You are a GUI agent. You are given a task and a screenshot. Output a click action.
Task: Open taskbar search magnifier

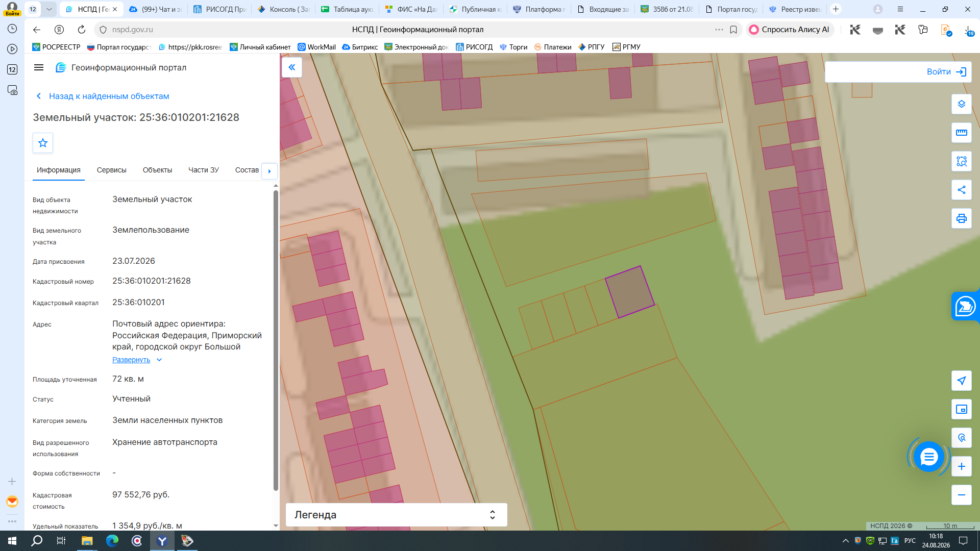click(x=37, y=541)
